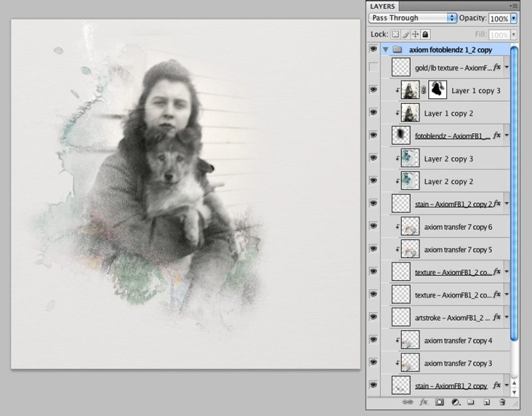Hide axiom transfer 7 copy 5 layer
The height and width of the screenshot is (416, 532).
click(x=374, y=249)
